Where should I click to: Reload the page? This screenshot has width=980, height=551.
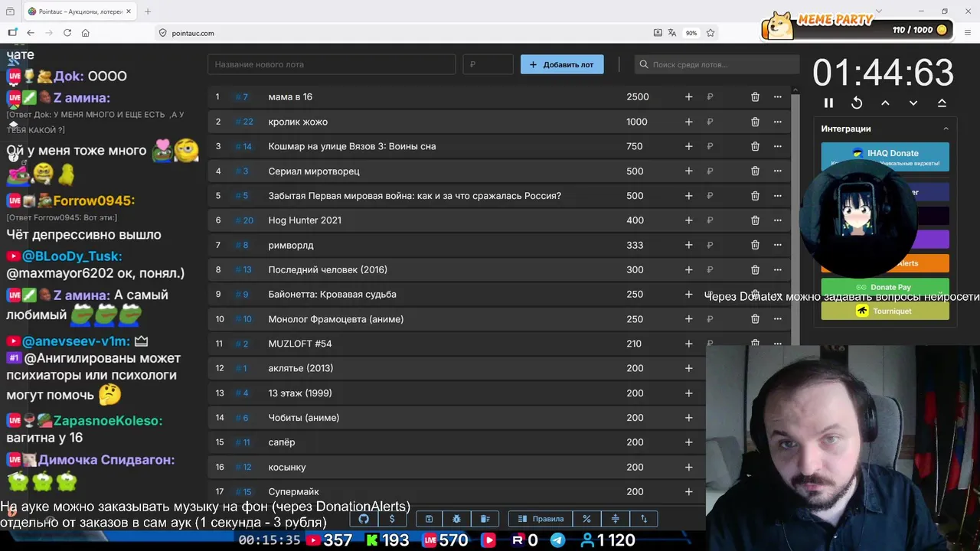tap(67, 33)
